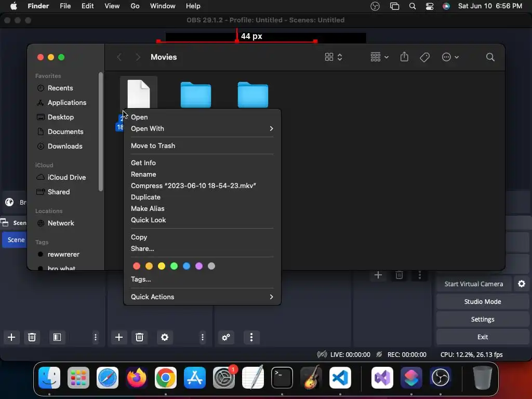Screen dimensions: 532x399
Task: Click Studio Mode button
Action: (x=483, y=302)
